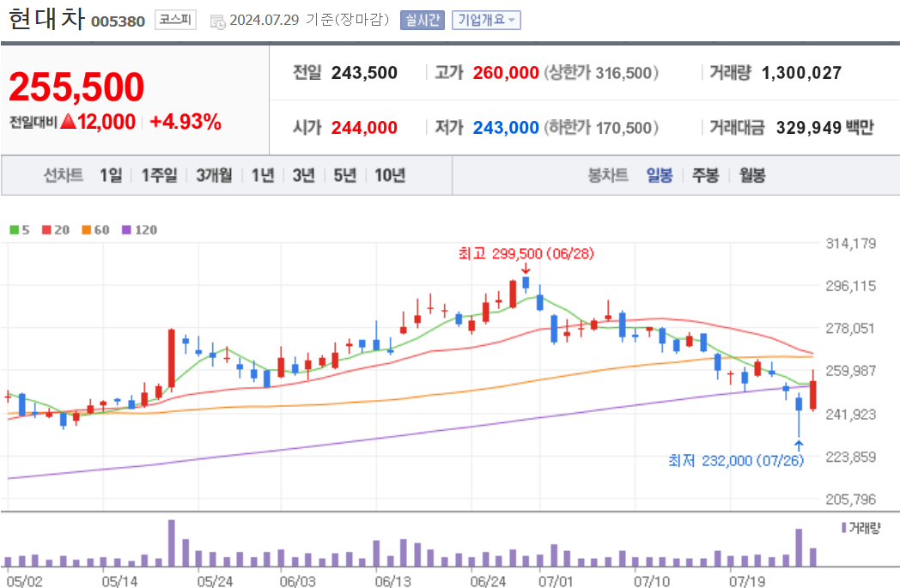This screenshot has height=588, width=900.
Task: Click the 최저 232,000 (07/26) marker label
Action: click(736, 461)
